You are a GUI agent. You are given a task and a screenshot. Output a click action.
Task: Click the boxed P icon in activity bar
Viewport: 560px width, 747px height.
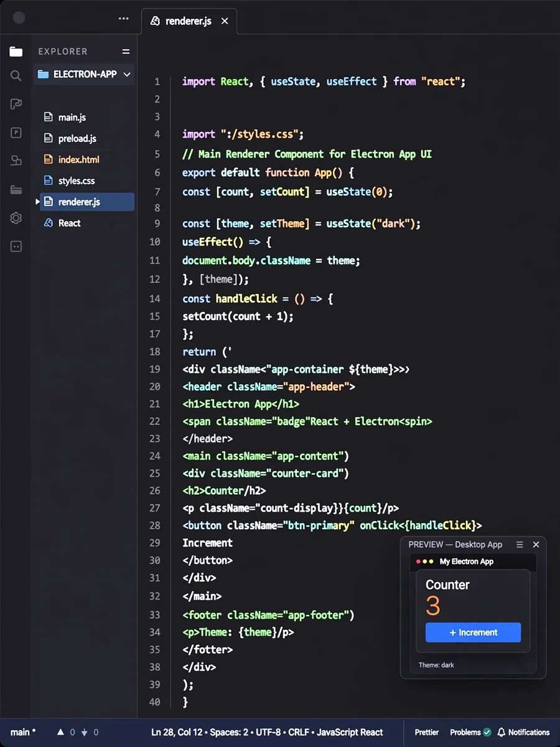[16, 133]
